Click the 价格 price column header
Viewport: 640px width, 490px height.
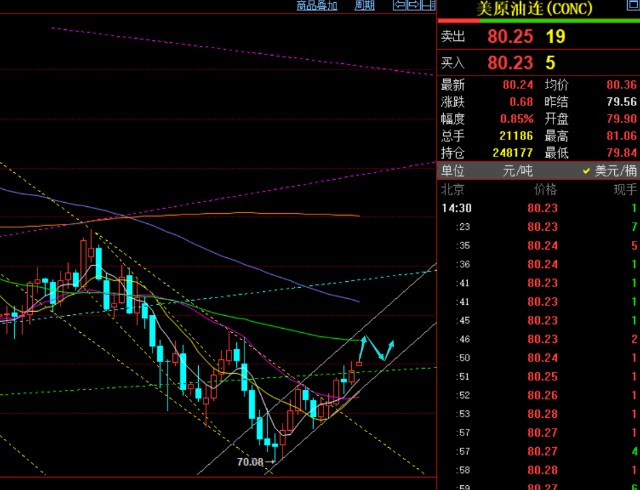click(x=545, y=189)
